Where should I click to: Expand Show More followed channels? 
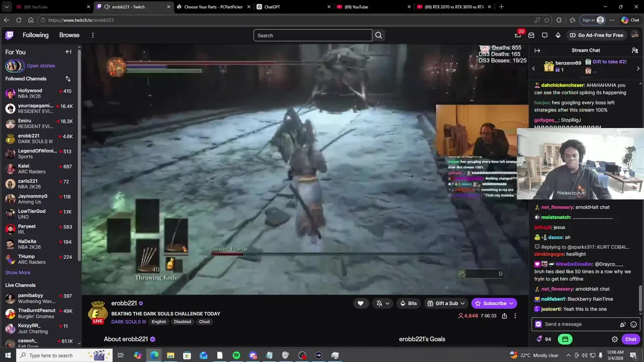pos(18,273)
